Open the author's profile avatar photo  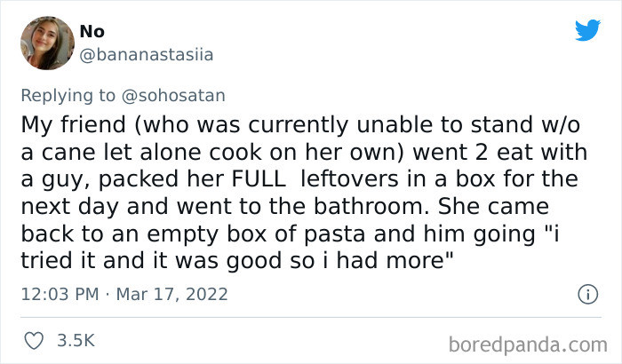45,43
